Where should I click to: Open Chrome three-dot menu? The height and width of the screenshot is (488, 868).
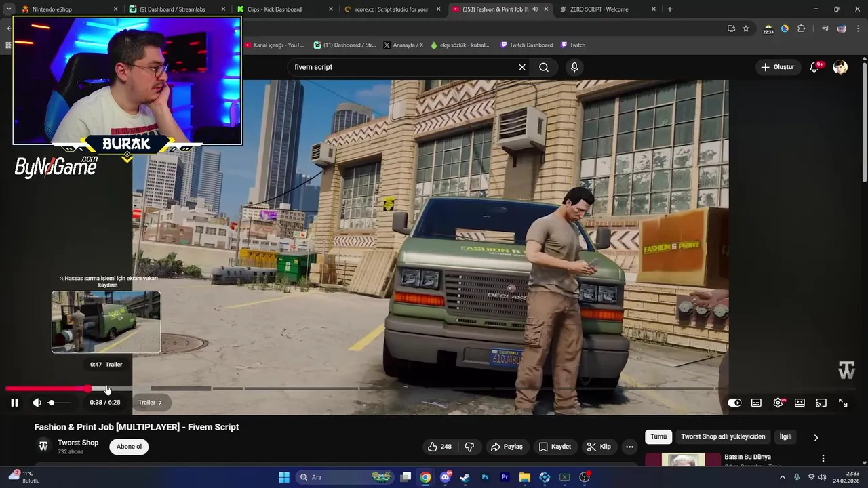pyautogui.click(x=859, y=28)
